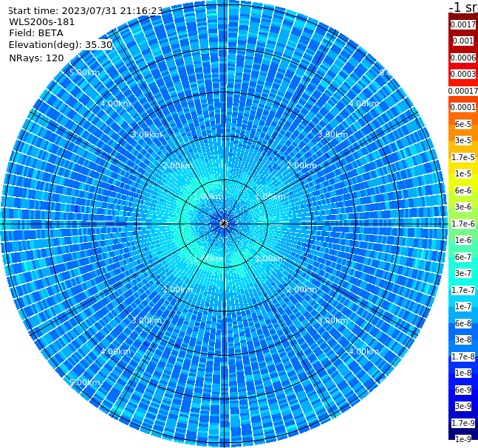This screenshot has width=478, height=448.
Task: Select the 'WLS200s-181' instrument label
Action: 42,22
